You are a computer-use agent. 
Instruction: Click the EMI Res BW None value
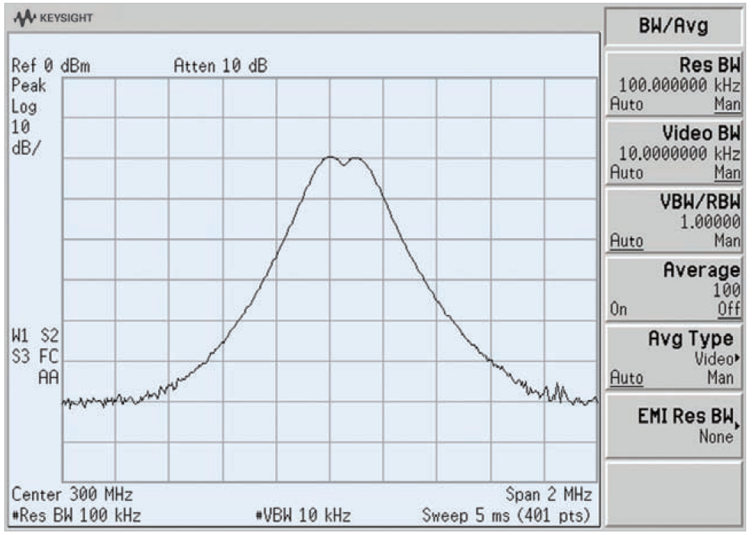716,437
